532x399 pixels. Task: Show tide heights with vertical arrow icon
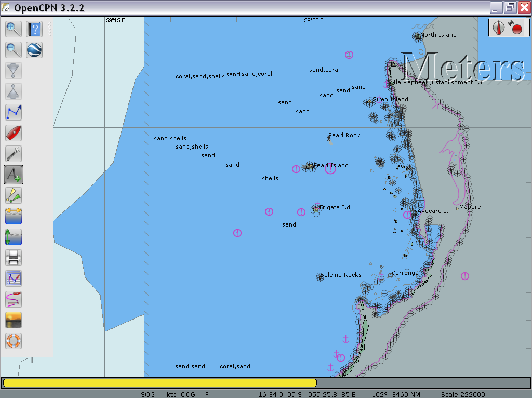coord(14,237)
